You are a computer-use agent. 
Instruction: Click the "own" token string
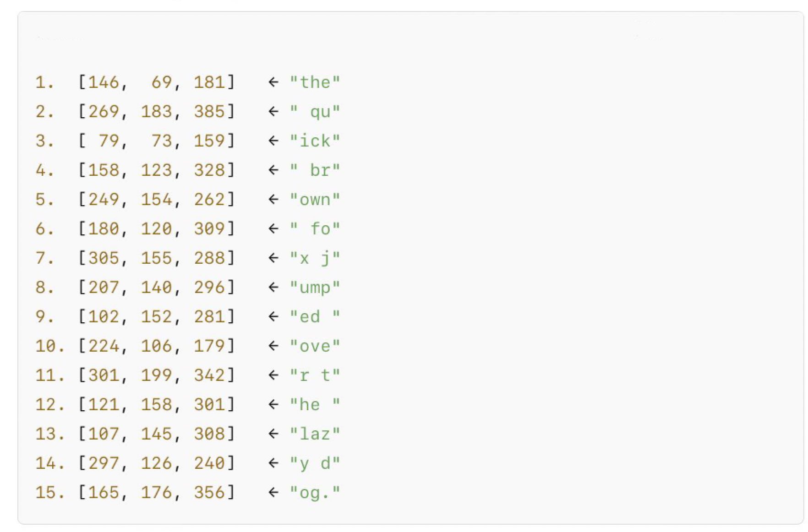click(315, 200)
